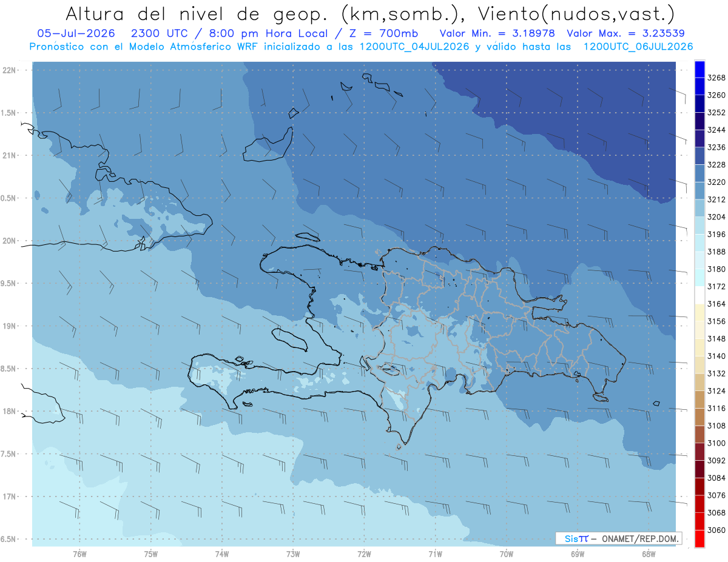728x562 pixels.
Task: Click the '1200UTC_06JUL2026' valid-until time text
Action: tap(638, 47)
